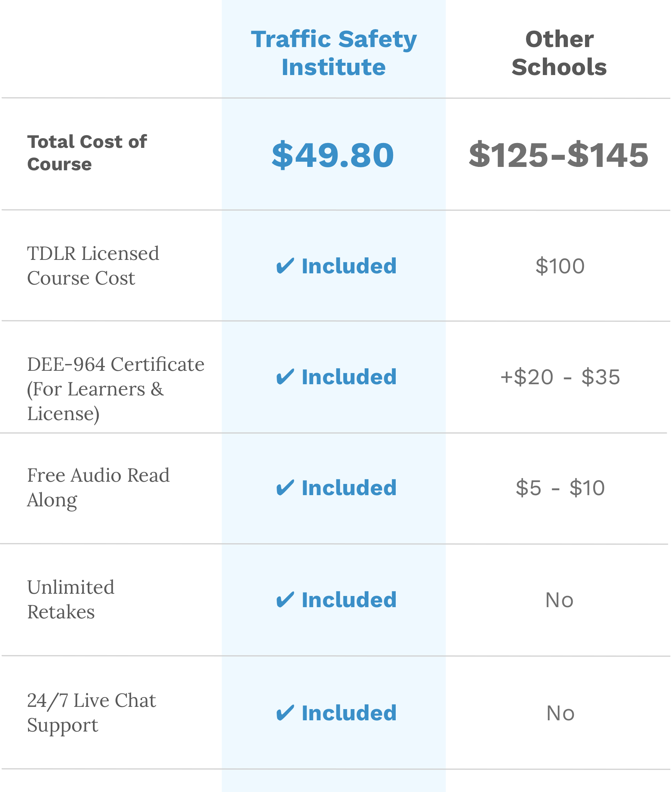Viewport: 672px width, 792px height.
Task: Select the Other Schools column header
Action: tap(559, 53)
